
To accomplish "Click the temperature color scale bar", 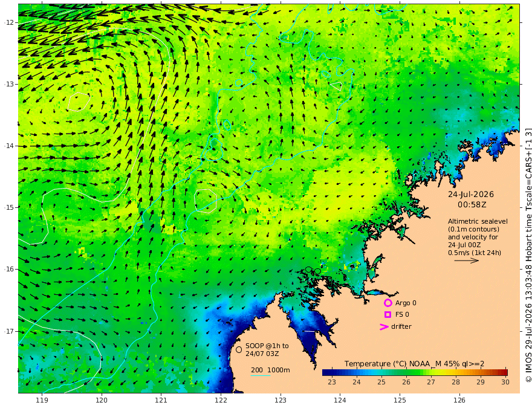I will tap(415, 372).
